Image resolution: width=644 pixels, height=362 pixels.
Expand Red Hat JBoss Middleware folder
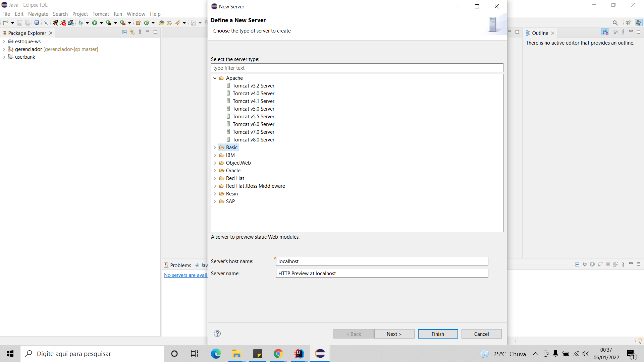[x=215, y=186]
